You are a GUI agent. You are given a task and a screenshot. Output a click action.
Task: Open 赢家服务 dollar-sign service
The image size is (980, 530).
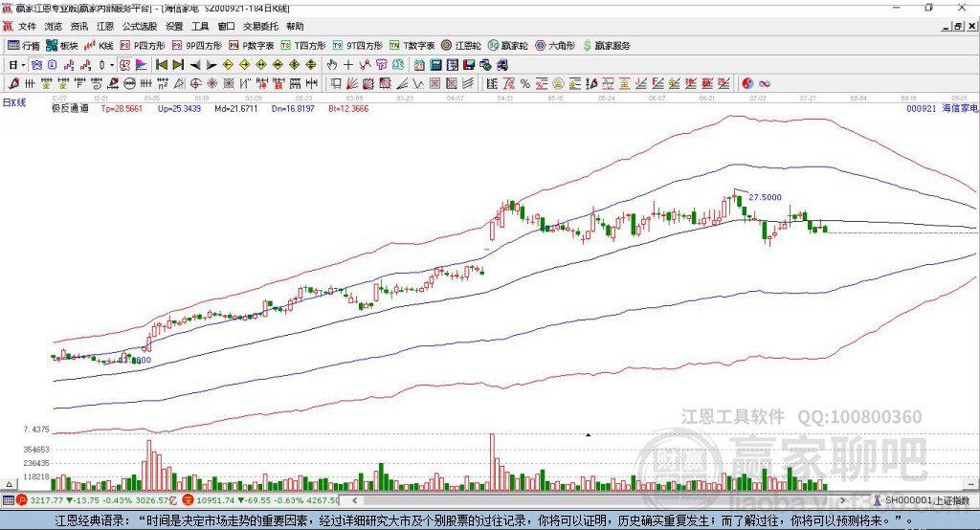pyautogui.click(x=606, y=46)
